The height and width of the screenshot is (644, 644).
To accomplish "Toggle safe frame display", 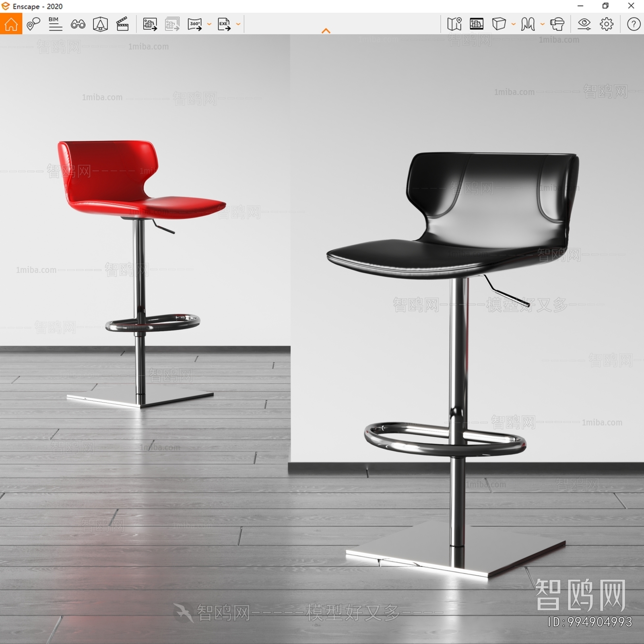I will (x=477, y=24).
